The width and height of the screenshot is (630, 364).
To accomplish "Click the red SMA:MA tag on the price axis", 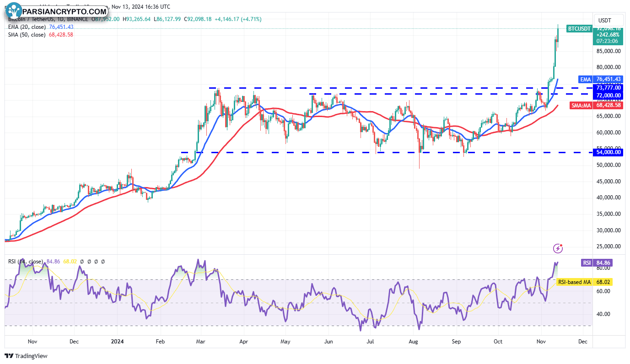I will pos(582,105).
